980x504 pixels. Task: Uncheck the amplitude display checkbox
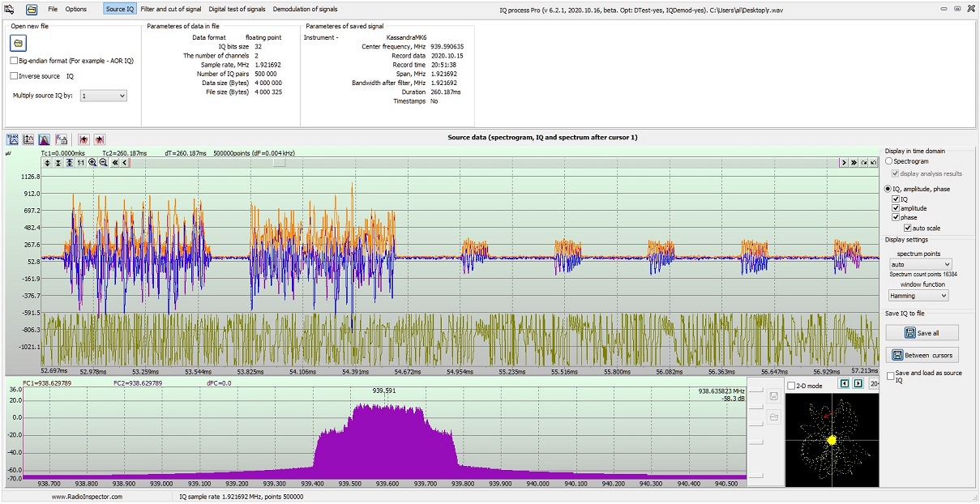click(896, 208)
